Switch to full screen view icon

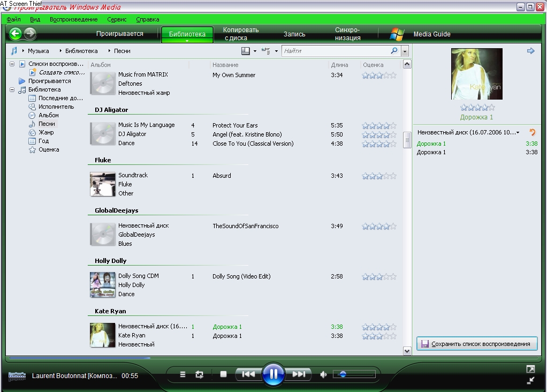pos(530,369)
